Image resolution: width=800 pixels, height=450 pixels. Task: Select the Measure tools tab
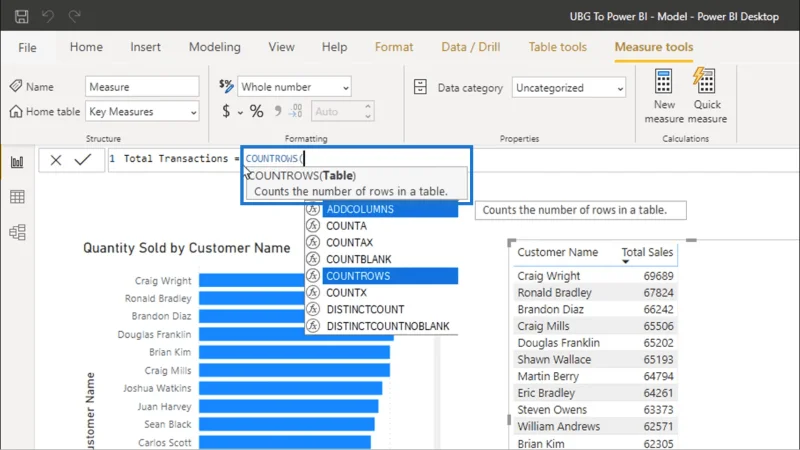(654, 47)
